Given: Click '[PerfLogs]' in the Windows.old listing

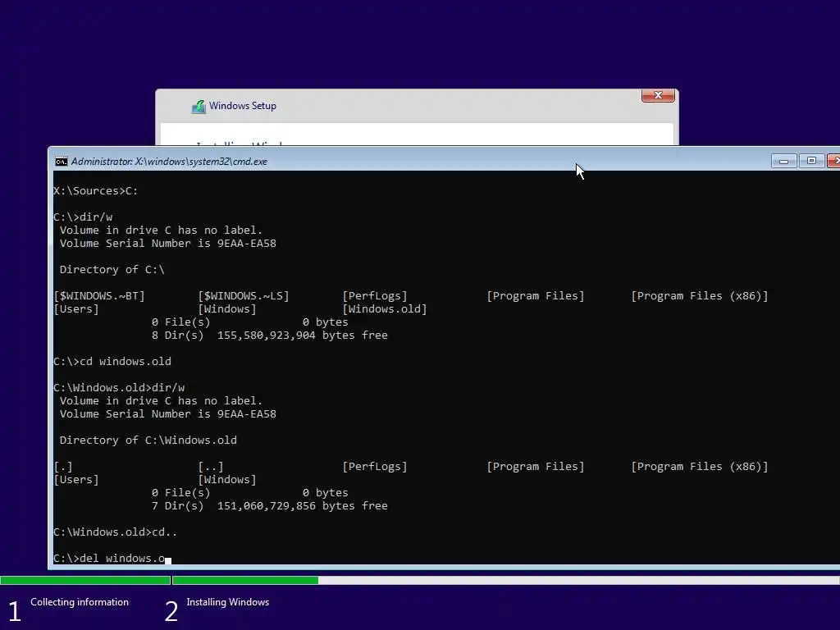Looking at the screenshot, I should (375, 467).
